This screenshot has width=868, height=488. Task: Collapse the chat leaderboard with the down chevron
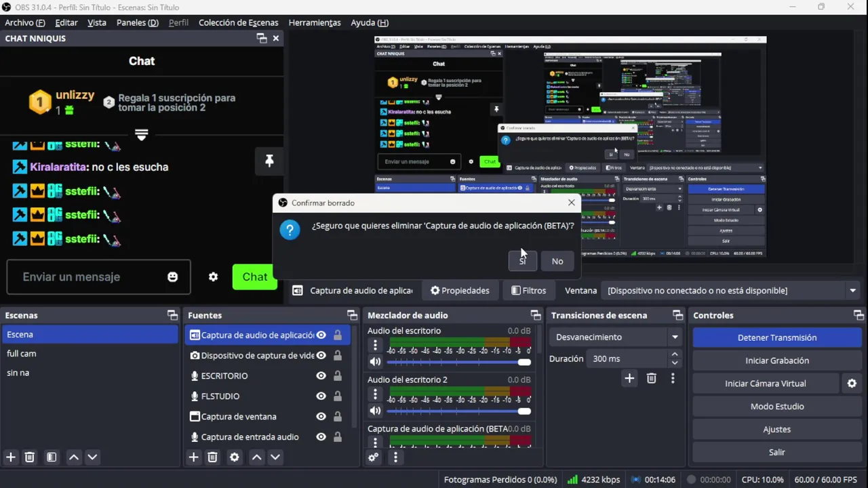pyautogui.click(x=141, y=135)
